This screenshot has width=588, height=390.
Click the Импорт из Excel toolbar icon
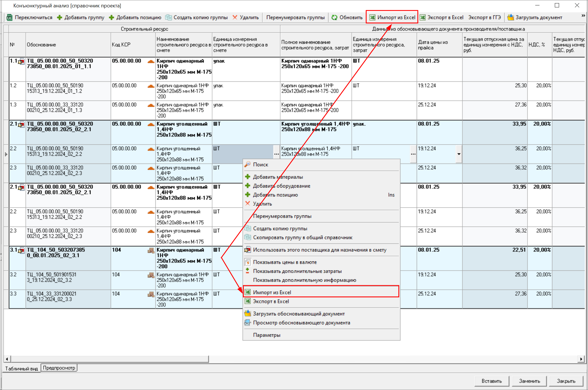[x=372, y=18]
